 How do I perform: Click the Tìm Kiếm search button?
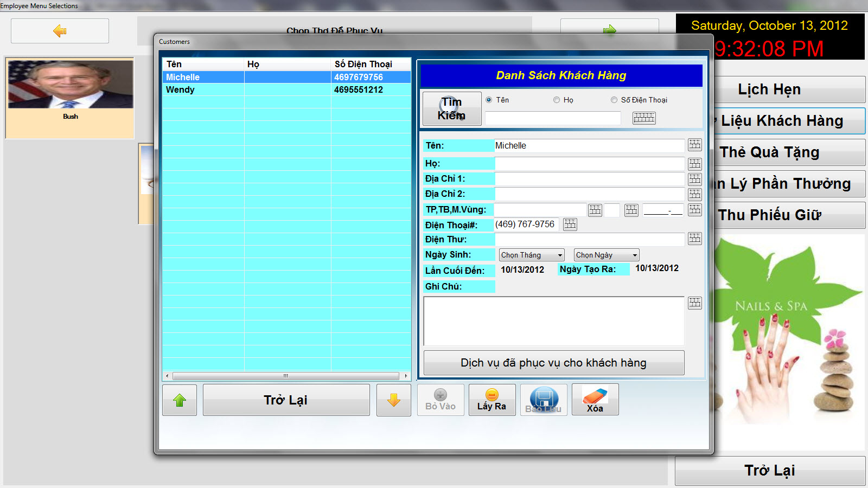[x=451, y=108]
